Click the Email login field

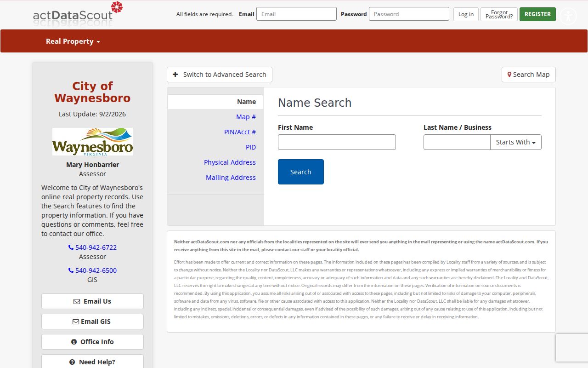(296, 14)
